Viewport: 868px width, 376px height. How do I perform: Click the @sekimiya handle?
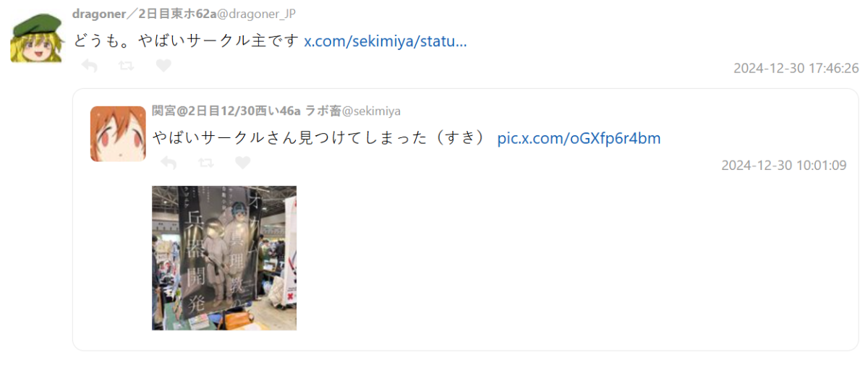tap(371, 111)
